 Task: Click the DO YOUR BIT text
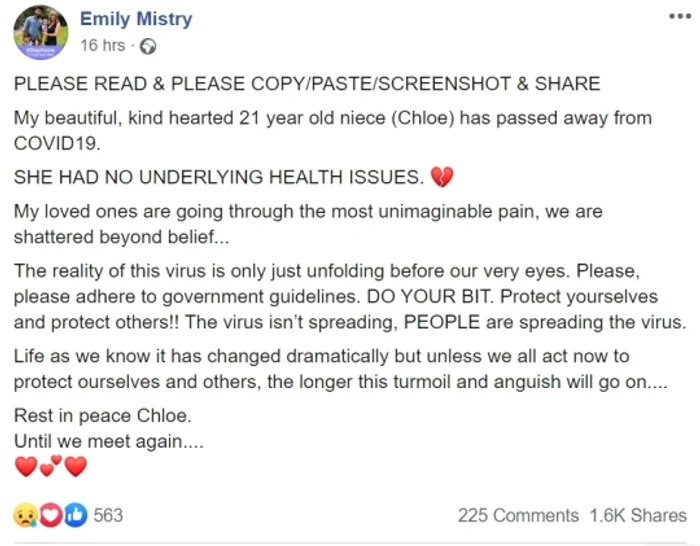coord(430,296)
